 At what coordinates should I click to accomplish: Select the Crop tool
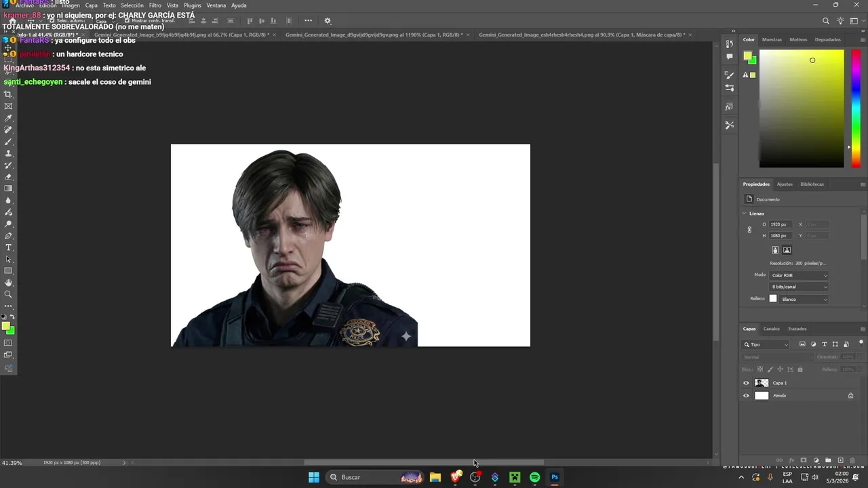(x=8, y=94)
